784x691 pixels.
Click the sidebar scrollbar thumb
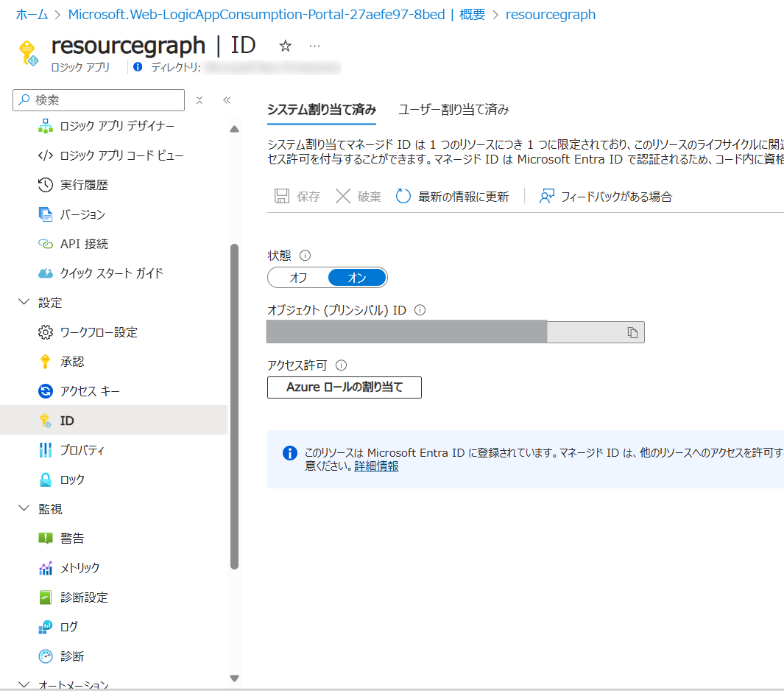235,407
